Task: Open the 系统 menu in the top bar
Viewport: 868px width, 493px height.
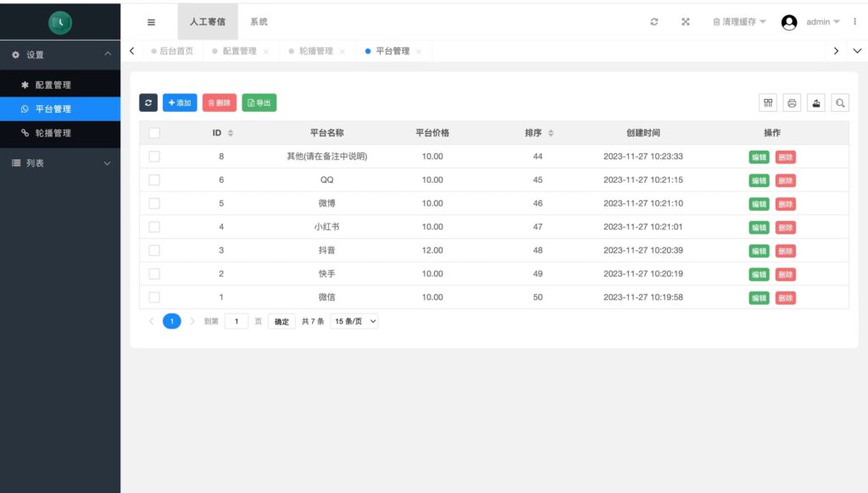Action: [x=258, y=21]
